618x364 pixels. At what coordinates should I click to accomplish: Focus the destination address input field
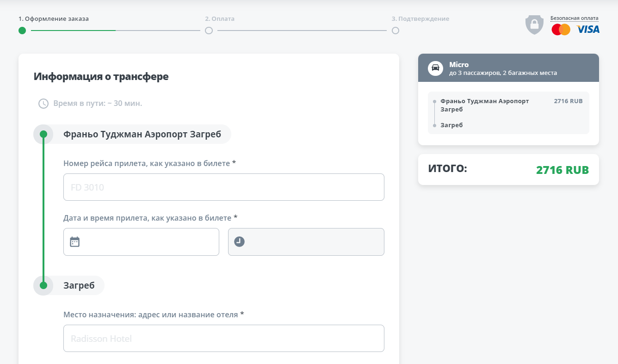point(223,339)
